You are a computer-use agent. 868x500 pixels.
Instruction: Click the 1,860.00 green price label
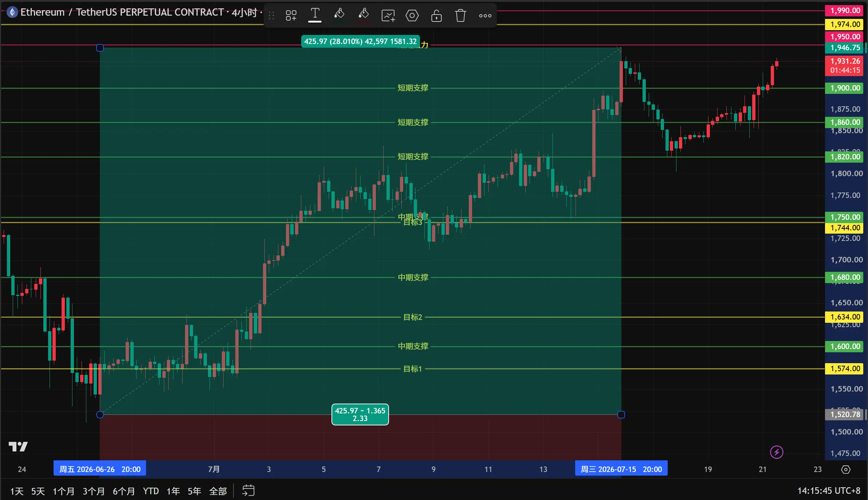tap(845, 122)
